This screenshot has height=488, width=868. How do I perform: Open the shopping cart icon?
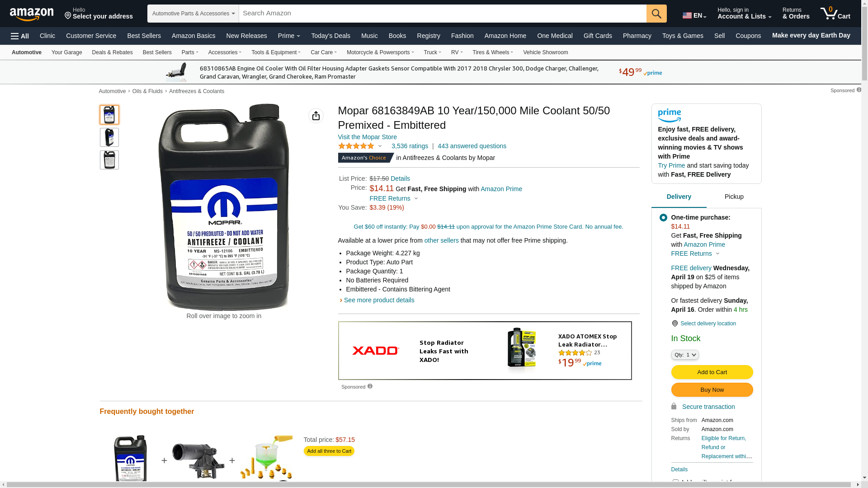pyautogui.click(x=835, y=14)
